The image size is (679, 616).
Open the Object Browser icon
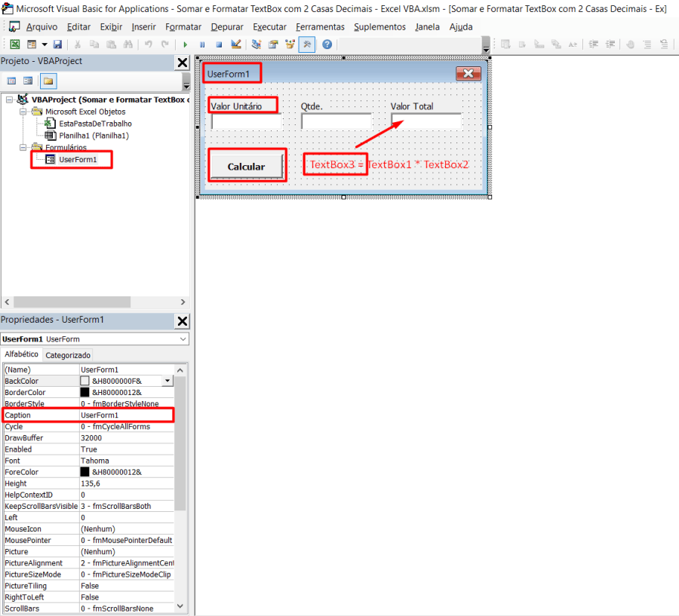click(x=290, y=44)
